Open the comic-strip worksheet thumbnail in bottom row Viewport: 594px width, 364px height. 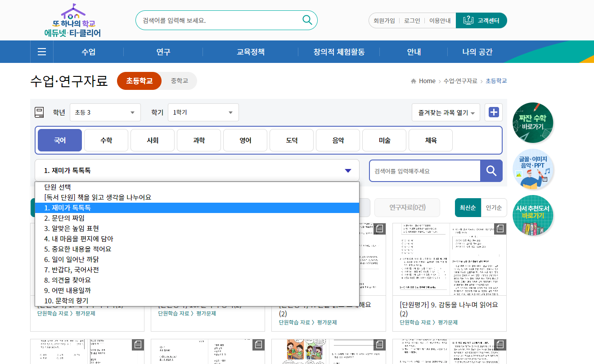328,352
